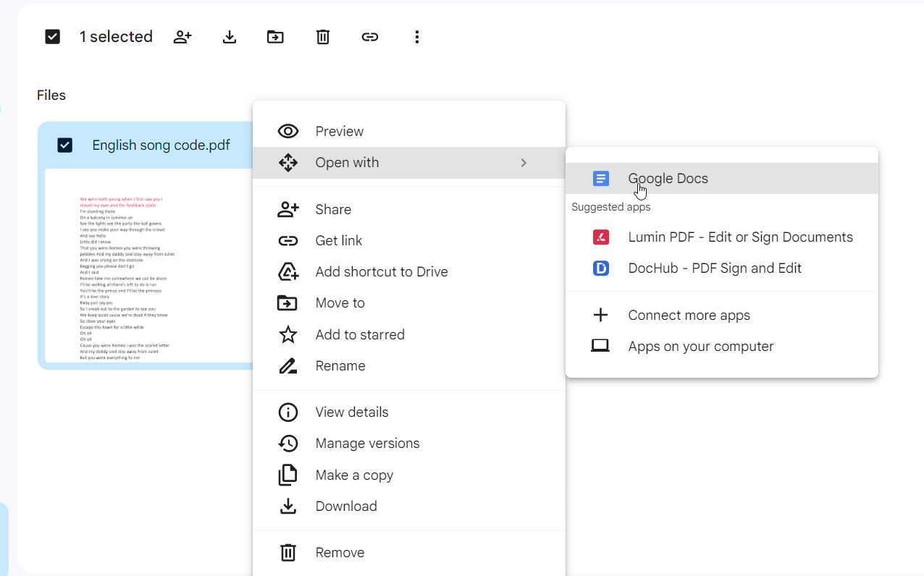
Task: Expand the Open with submenu arrow
Action: tap(523, 163)
